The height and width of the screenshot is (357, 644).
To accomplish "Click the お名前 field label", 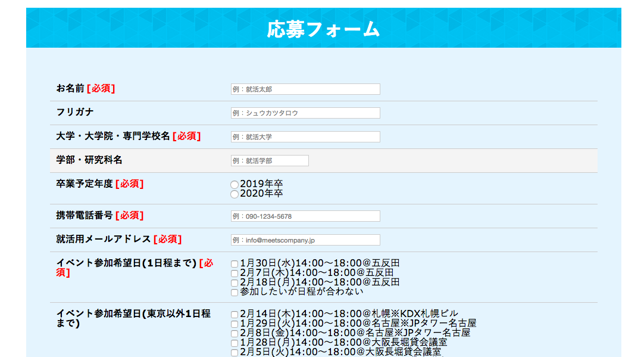I will coord(70,88).
